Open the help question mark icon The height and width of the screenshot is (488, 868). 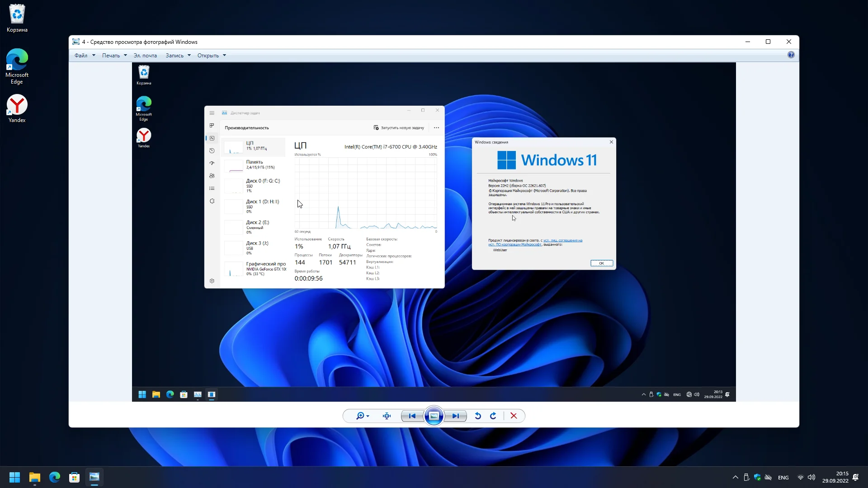791,55
